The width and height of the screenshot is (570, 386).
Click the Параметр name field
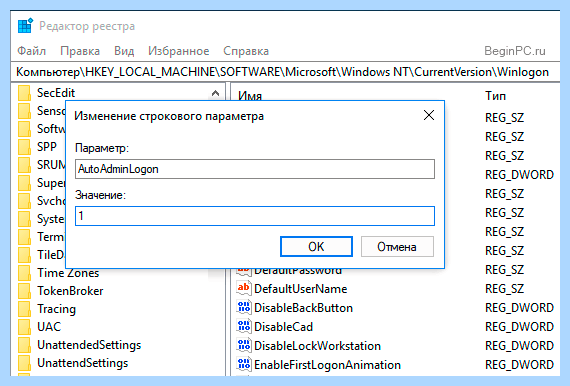255,169
